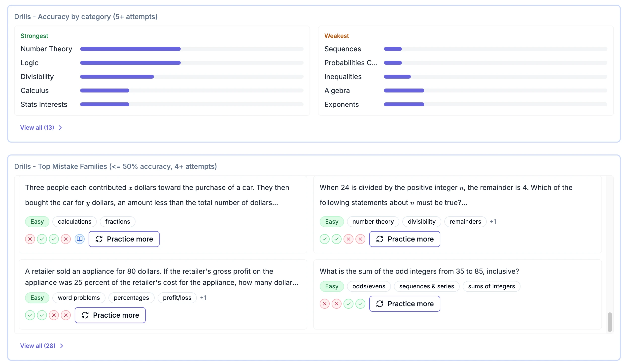Open the odd integers sum problem text

419,271
